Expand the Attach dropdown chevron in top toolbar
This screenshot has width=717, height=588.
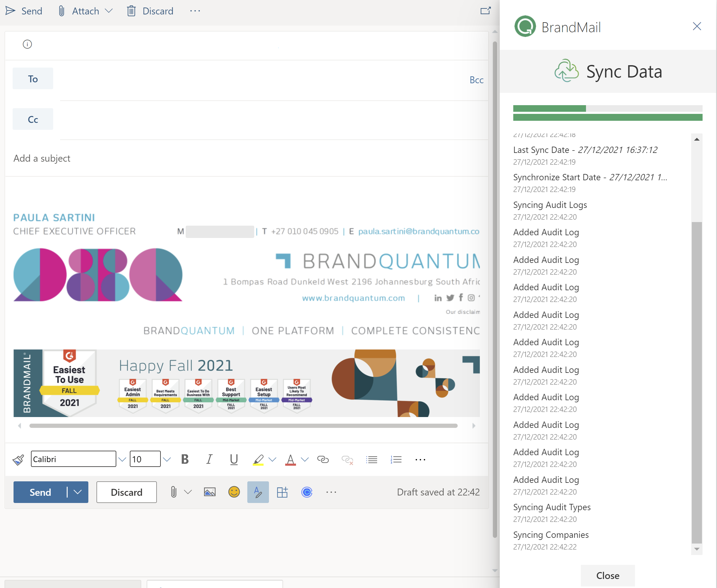point(109,11)
